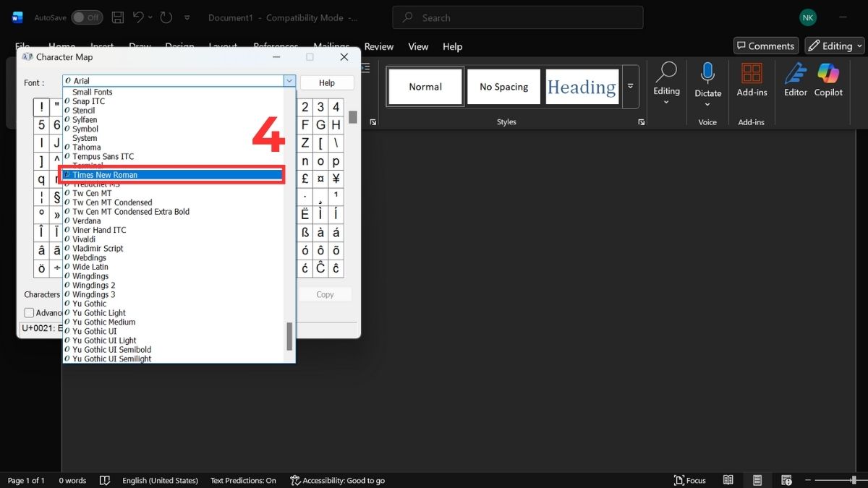Click the Character Map title icon

pyautogui.click(x=27, y=57)
